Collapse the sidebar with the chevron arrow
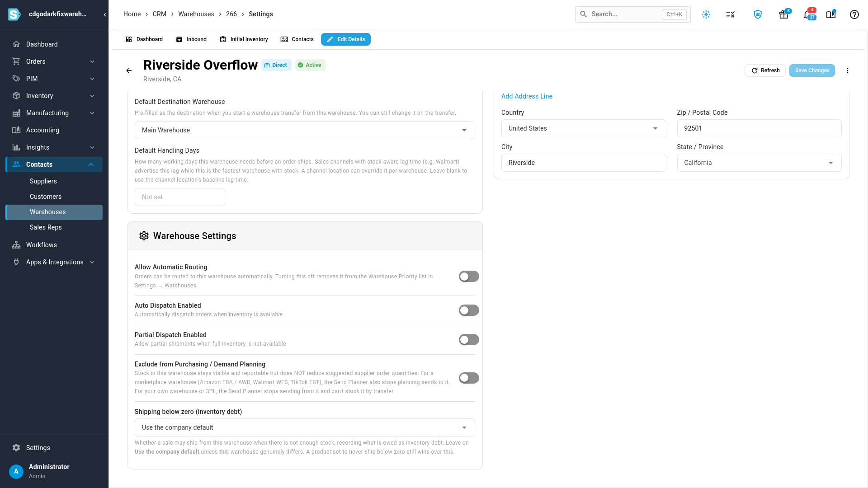The width and height of the screenshot is (868, 488). click(x=105, y=14)
